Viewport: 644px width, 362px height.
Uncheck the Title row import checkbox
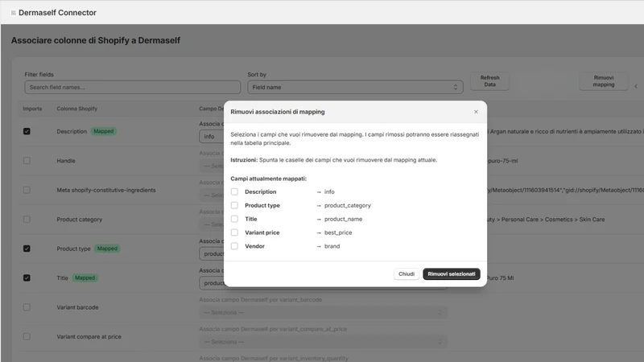27,278
